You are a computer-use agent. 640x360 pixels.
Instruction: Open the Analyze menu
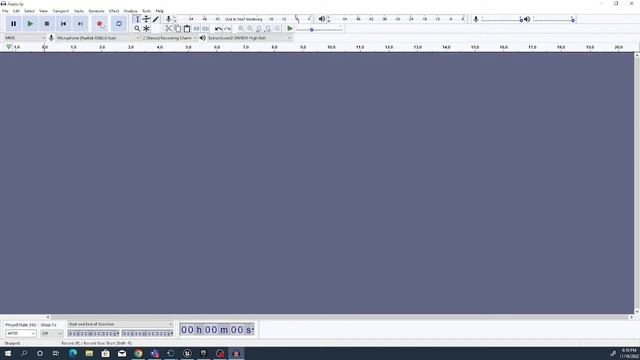(x=131, y=11)
